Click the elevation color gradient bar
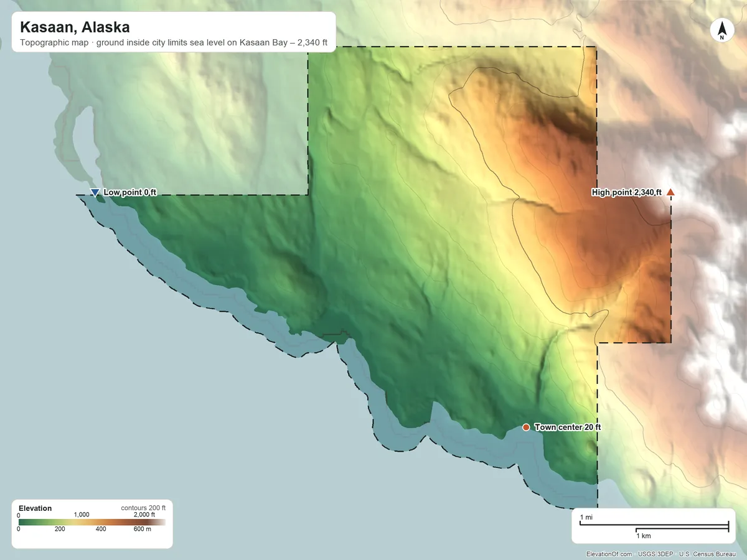 pos(92,522)
